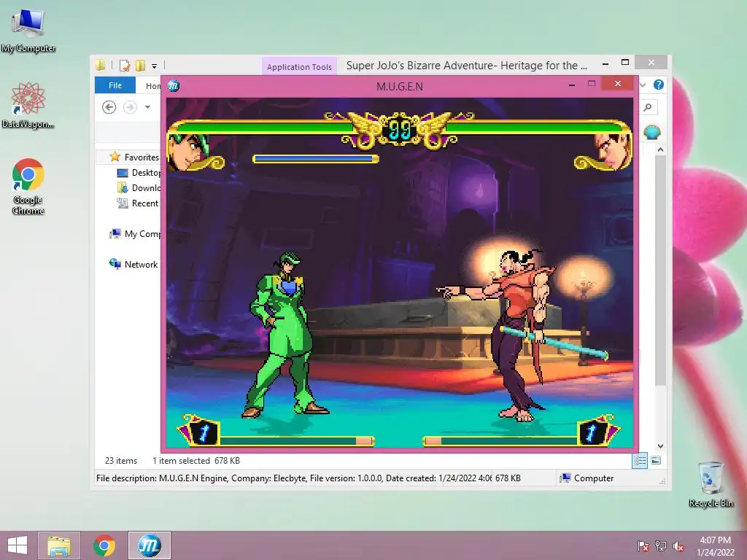Click the Explorer vertical scrollbar thumb

pyautogui.click(x=660, y=270)
